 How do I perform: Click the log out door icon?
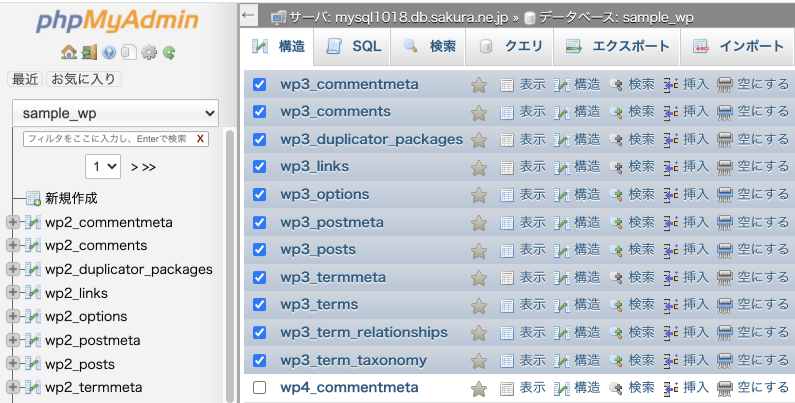89,52
